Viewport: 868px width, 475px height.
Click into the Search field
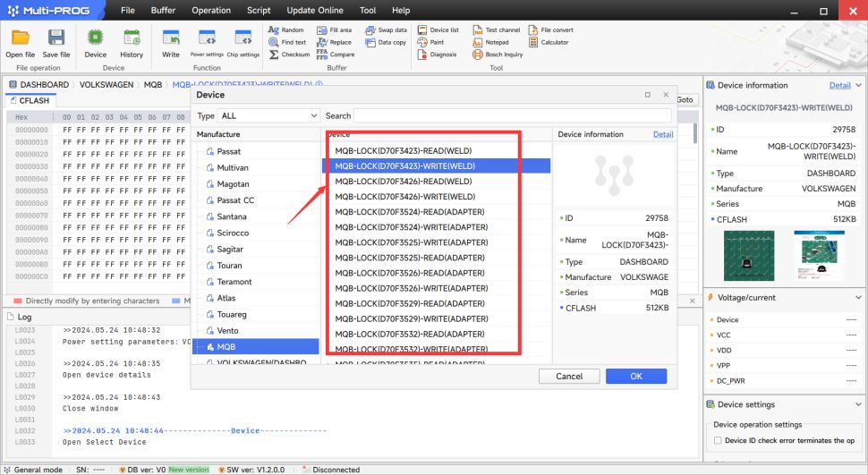512,116
